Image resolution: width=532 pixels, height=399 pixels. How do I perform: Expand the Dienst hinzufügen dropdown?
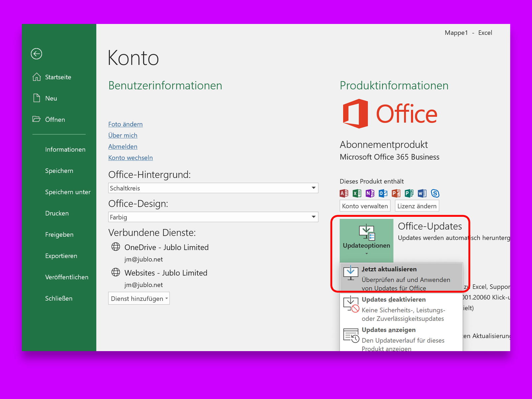139,298
